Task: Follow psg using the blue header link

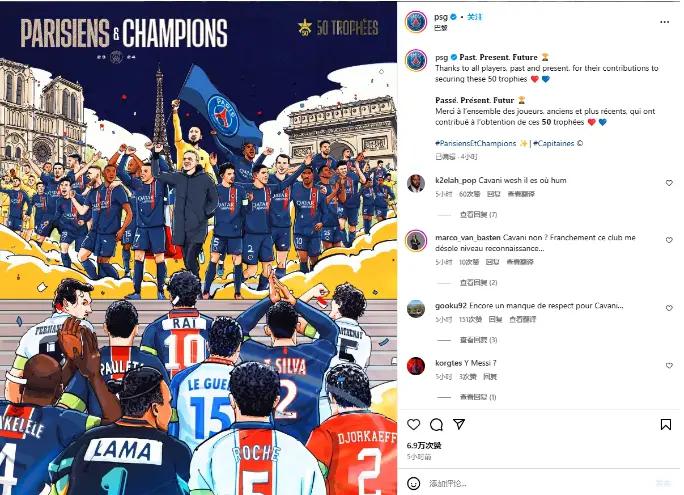Action: pos(475,17)
